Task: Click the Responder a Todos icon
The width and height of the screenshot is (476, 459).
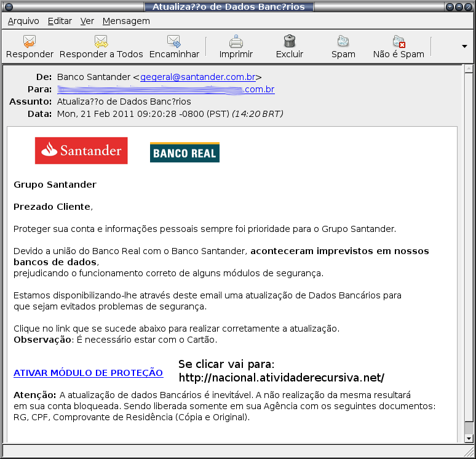Action: point(101,41)
